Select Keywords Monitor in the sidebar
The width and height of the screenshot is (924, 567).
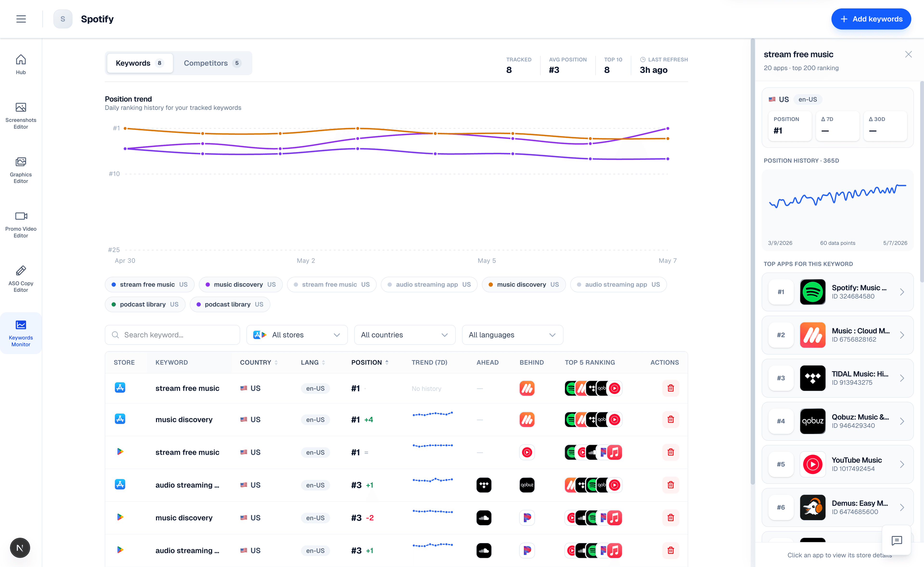(x=21, y=333)
